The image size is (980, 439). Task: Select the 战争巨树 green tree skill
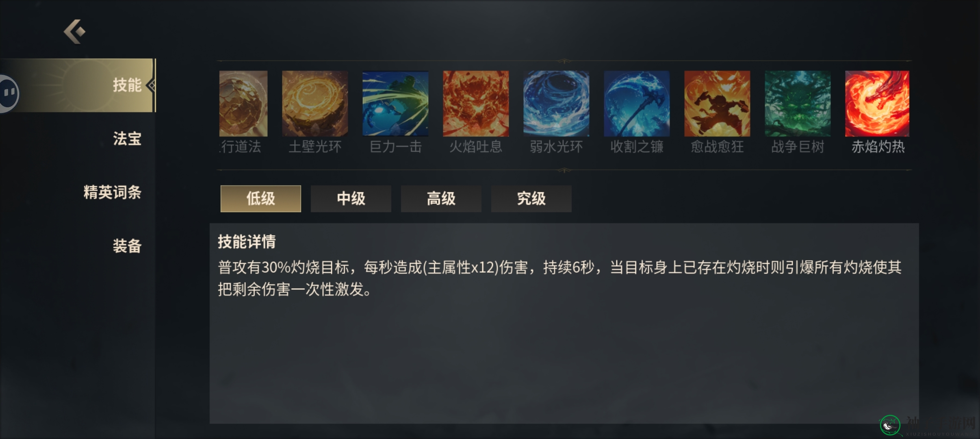[x=798, y=104]
